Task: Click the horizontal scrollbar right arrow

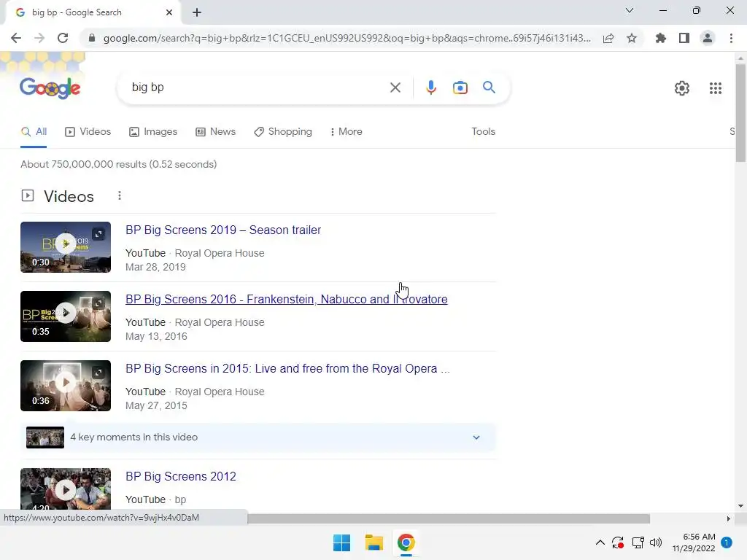Action: pyautogui.click(x=729, y=518)
